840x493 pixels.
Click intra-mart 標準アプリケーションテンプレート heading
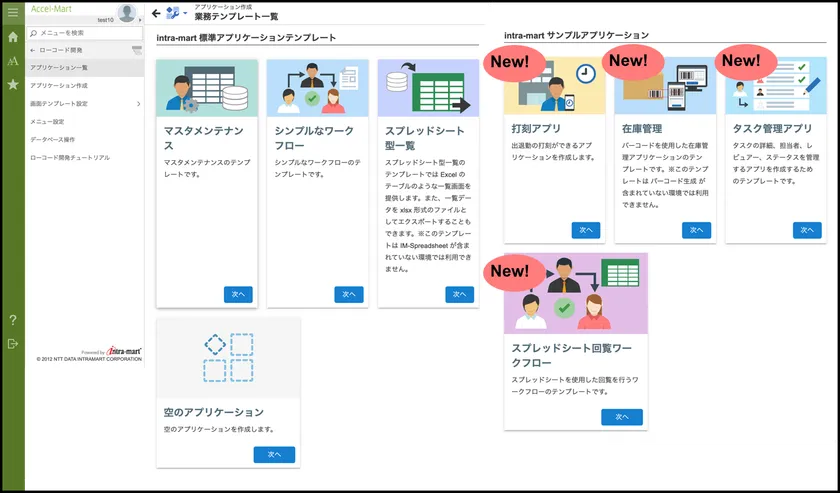[246, 38]
